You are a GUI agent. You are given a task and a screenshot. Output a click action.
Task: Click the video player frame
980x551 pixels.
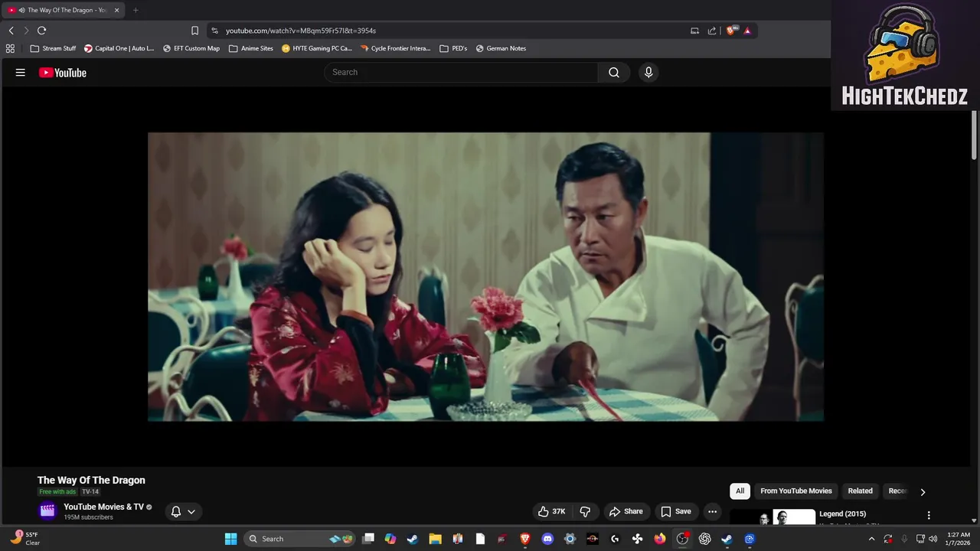485,276
